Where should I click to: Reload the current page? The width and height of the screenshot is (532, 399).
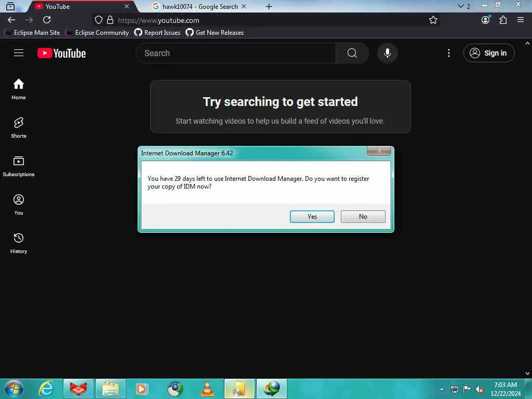[x=47, y=20]
